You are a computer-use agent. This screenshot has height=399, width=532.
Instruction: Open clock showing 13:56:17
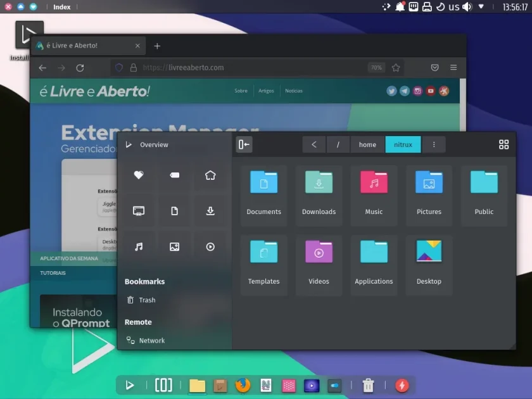pyautogui.click(x=515, y=7)
